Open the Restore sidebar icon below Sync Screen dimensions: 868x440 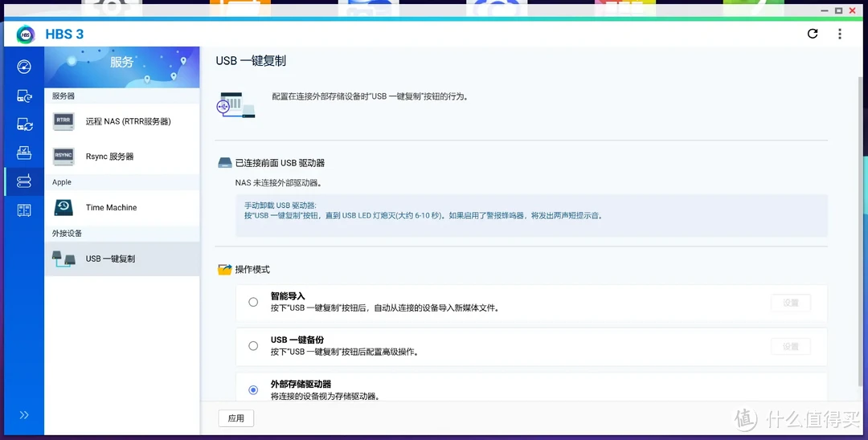[24, 153]
